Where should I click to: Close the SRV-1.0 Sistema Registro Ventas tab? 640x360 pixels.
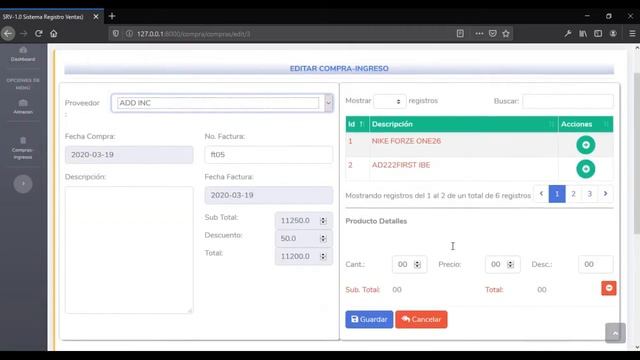click(x=96, y=17)
